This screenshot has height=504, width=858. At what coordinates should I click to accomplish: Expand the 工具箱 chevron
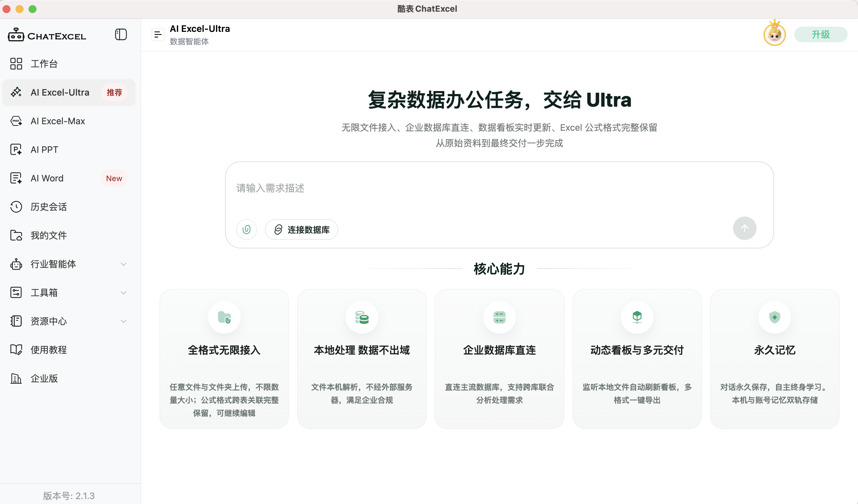[124, 293]
